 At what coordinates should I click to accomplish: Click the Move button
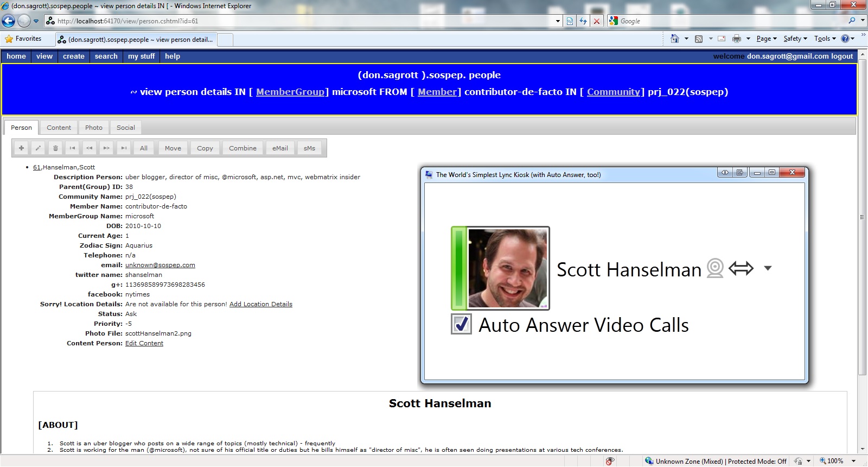point(173,148)
